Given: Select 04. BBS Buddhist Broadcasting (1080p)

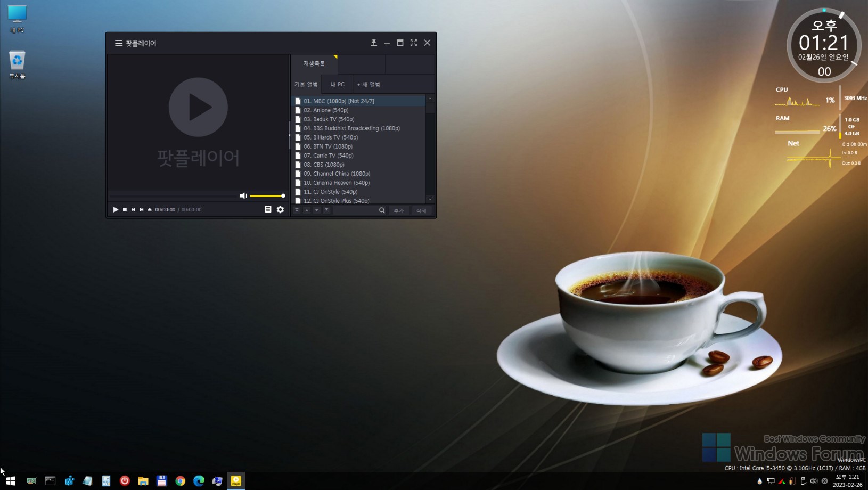Looking at the screenshot, I should click(x=358, y=128).
